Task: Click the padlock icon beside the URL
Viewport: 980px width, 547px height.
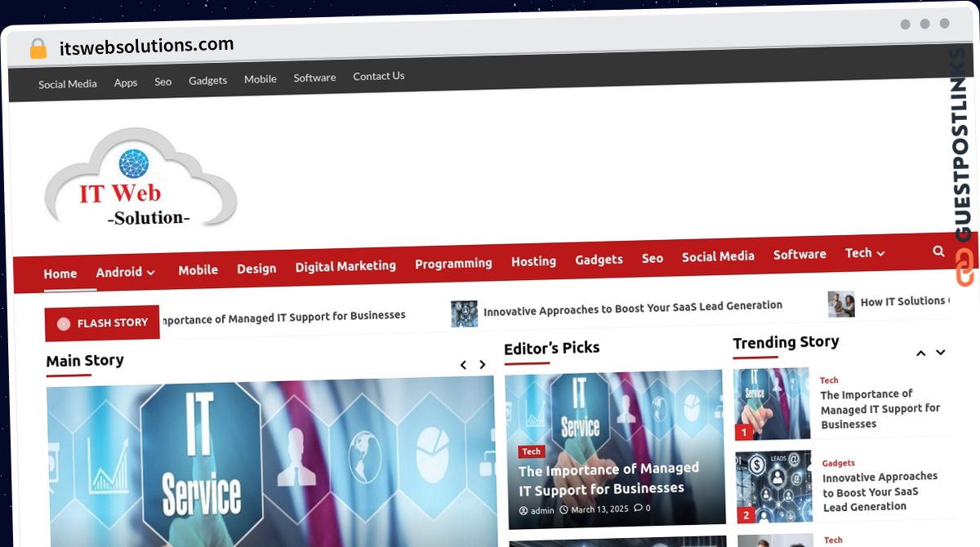Action: (x=38, y=48)
